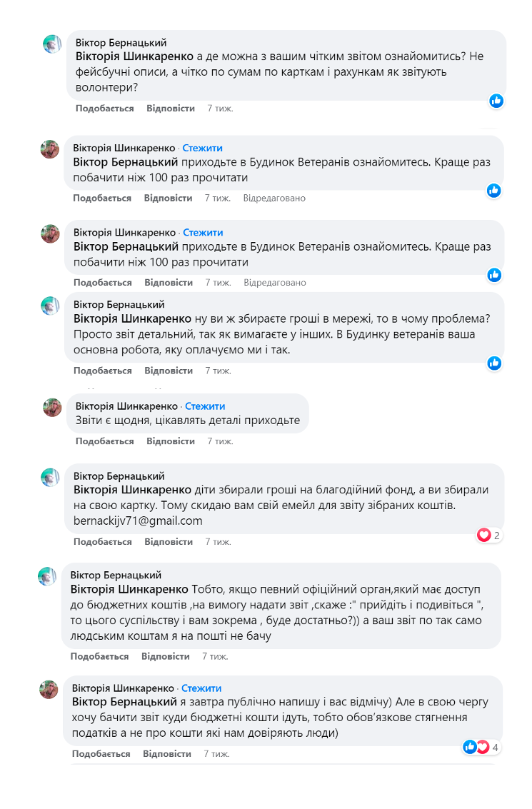Click Відповісти under 'Тобто, якщо певний' comment
Viewport: 532px width, 809px height.
[x=166, y=656]
